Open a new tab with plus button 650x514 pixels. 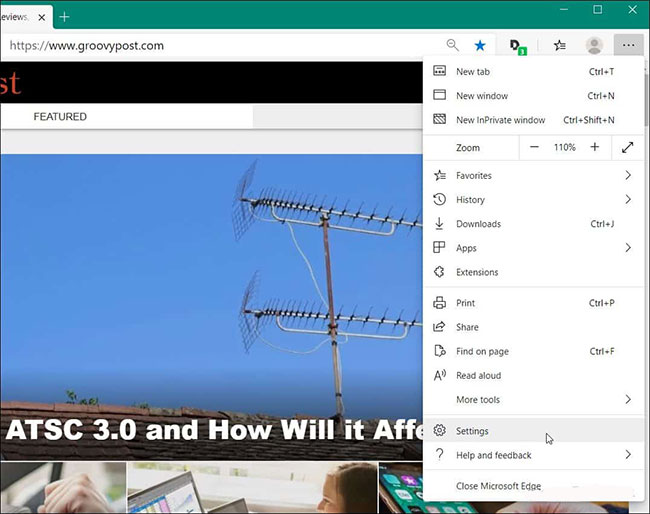[x=64, y=17]
